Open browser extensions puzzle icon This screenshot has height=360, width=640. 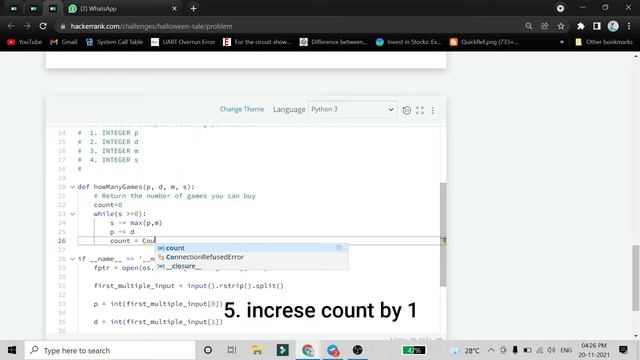click(580, 26)
